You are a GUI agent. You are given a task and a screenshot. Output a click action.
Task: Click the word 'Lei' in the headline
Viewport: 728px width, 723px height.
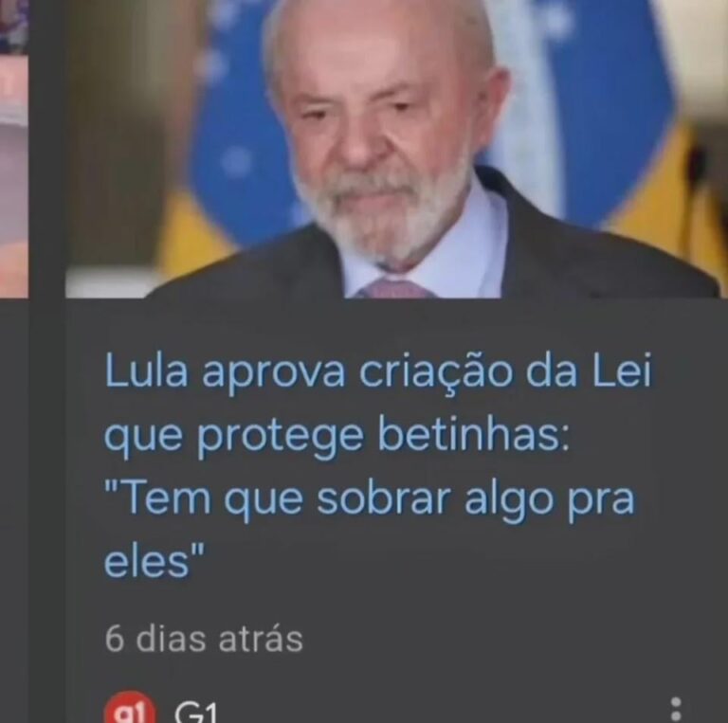tap(622, 371)
